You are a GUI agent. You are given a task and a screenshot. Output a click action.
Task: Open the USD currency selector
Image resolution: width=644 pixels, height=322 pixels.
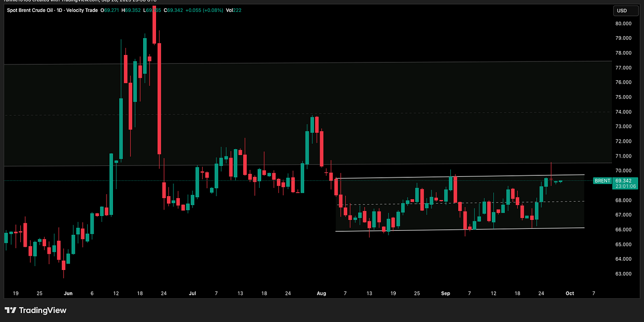pyautogui.click(x=625, y=10)
